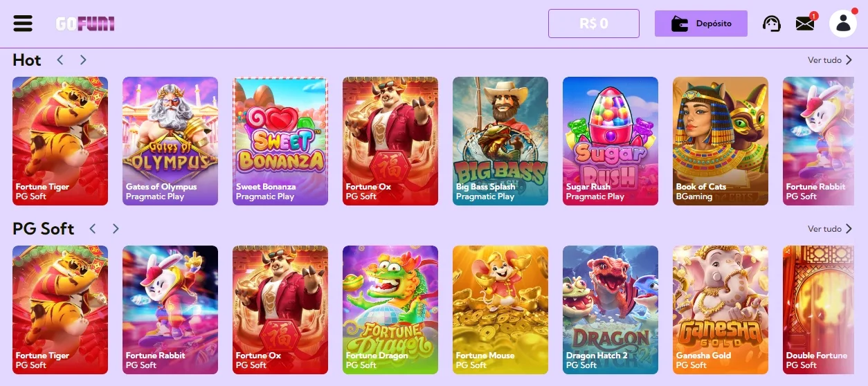Launch Fortune Dragon game
The width and height of the screenshot is (868, 386).
[390, 310]
